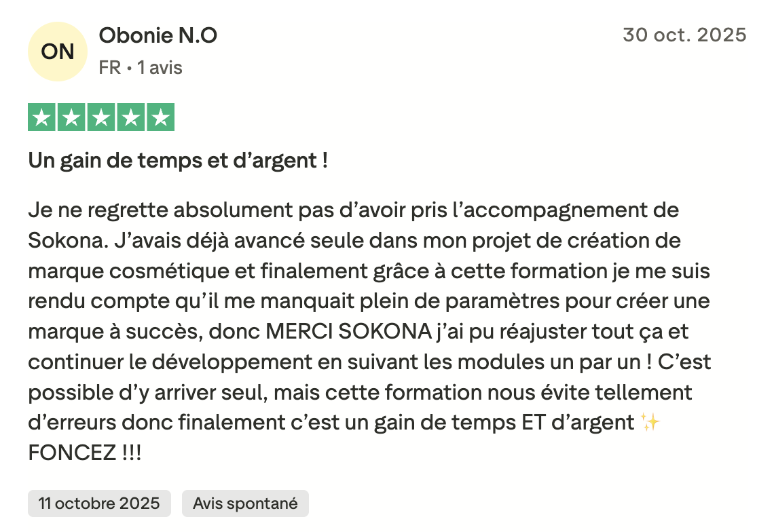This screenshot has height=532, width=774.
Task: Click the "FONCEZ !!!" text ending the review
Action: (85, 453)
